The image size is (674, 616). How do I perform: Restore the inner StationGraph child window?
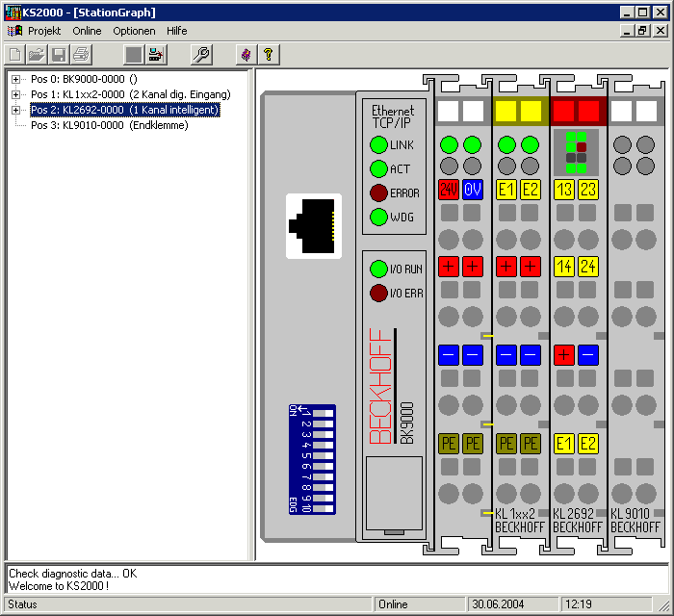coord(643,31)
